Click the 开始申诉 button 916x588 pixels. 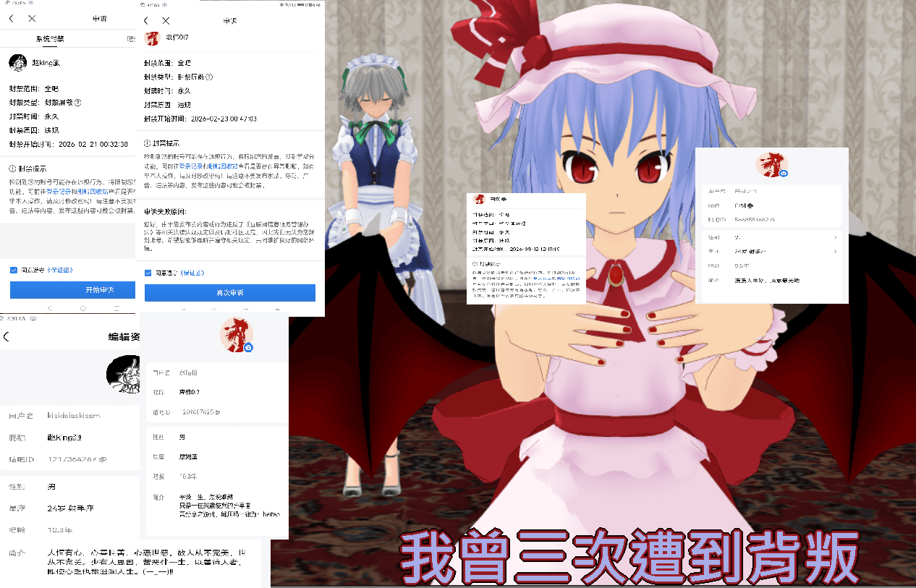coord(73,290)
